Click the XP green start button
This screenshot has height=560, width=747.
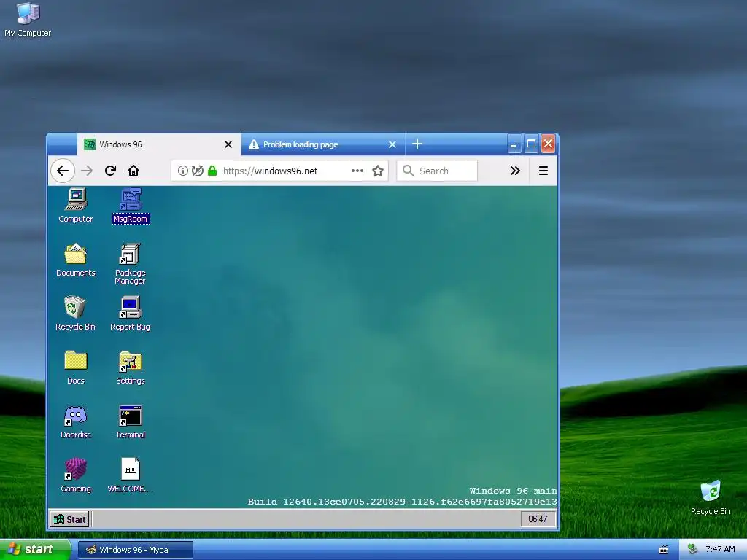point(35,550)
